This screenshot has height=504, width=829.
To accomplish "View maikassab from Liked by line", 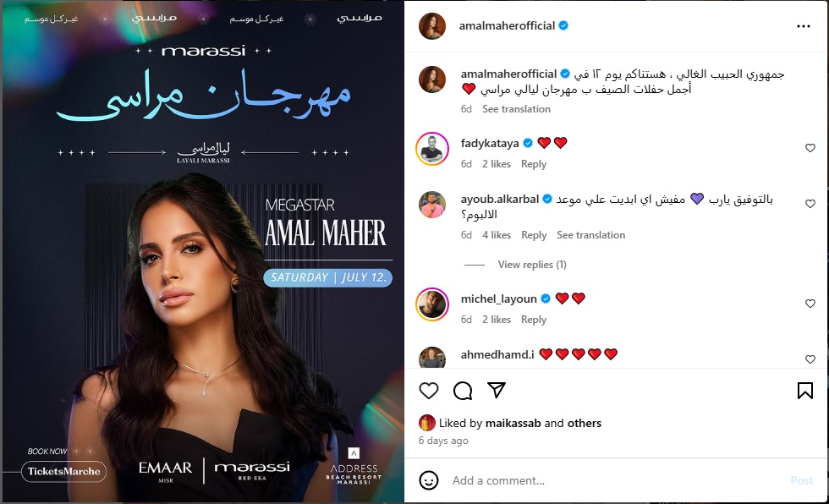I will [x=513, y=423].
